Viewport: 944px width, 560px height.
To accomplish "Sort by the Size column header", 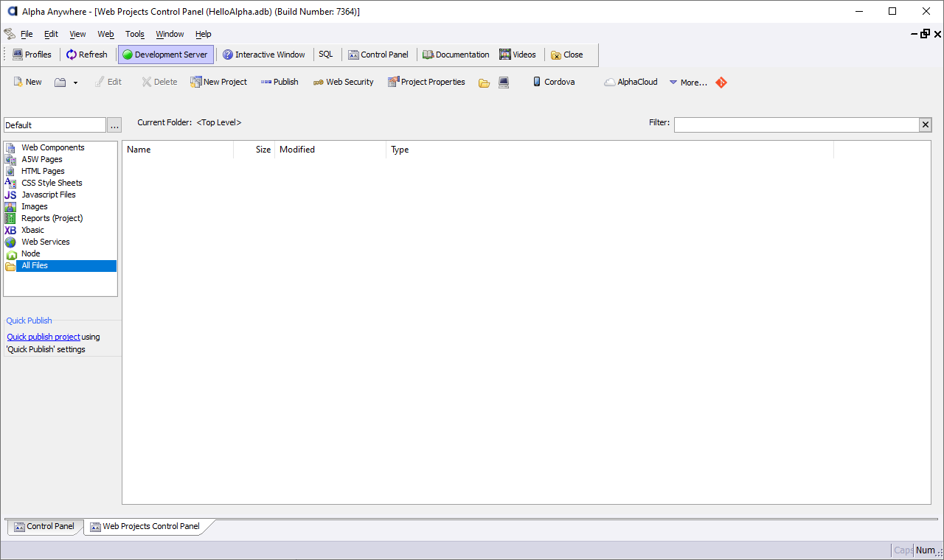I will (254, 150).
